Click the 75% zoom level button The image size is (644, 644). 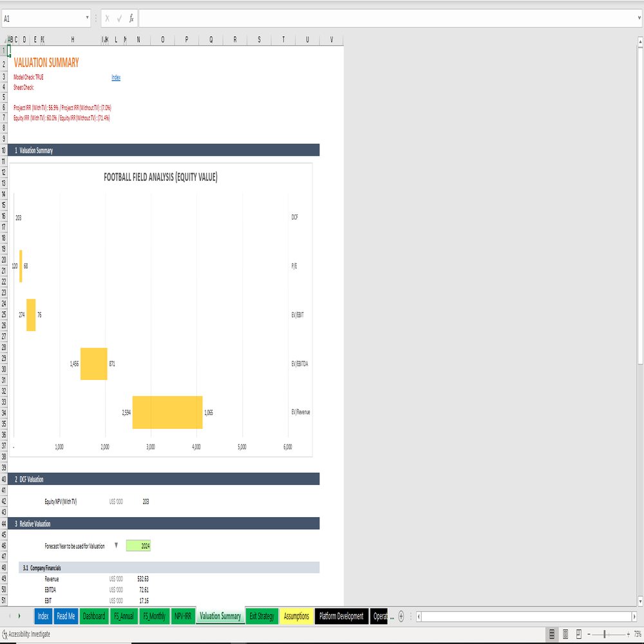point(638,634)
